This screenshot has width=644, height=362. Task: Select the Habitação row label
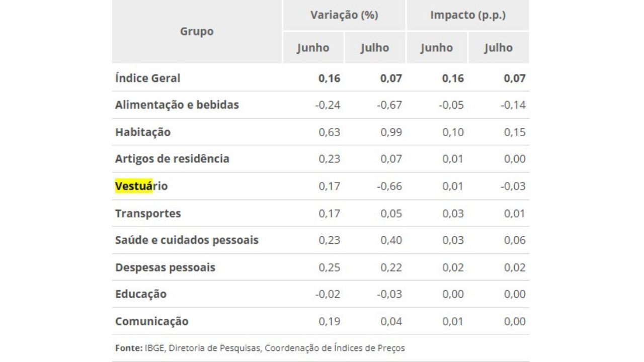143,132
